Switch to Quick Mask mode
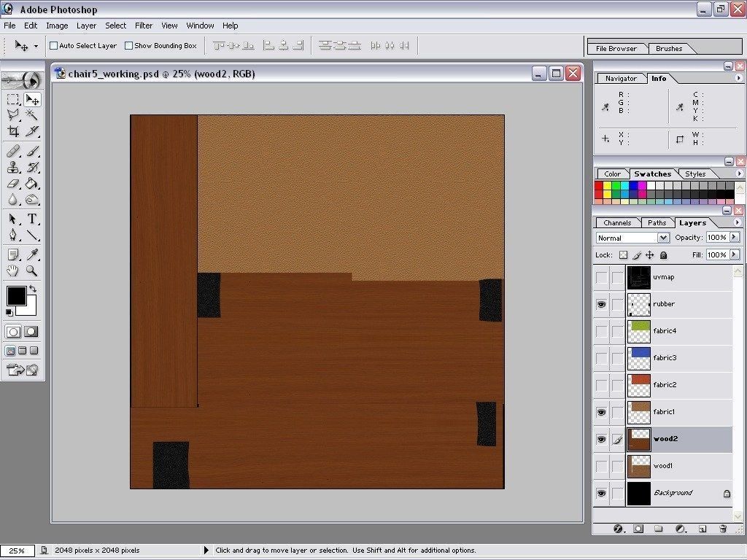This screenshot has width=747, height=560. point(31,332)
